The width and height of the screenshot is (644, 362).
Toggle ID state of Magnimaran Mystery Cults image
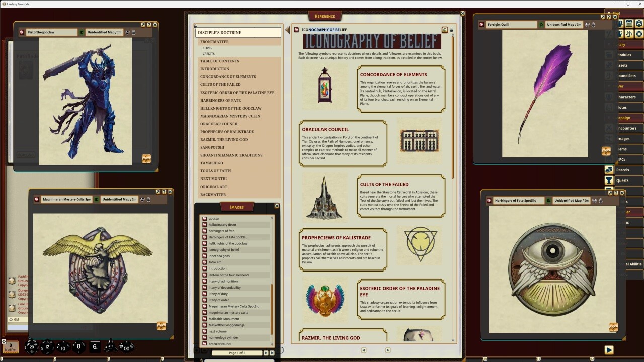97,199
